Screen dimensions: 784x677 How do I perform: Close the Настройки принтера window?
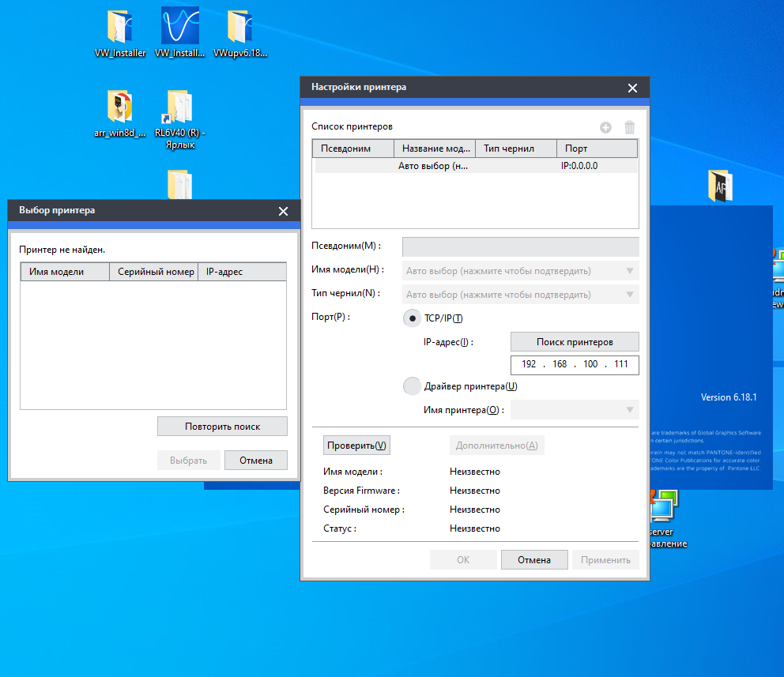[x=632, y=88]
